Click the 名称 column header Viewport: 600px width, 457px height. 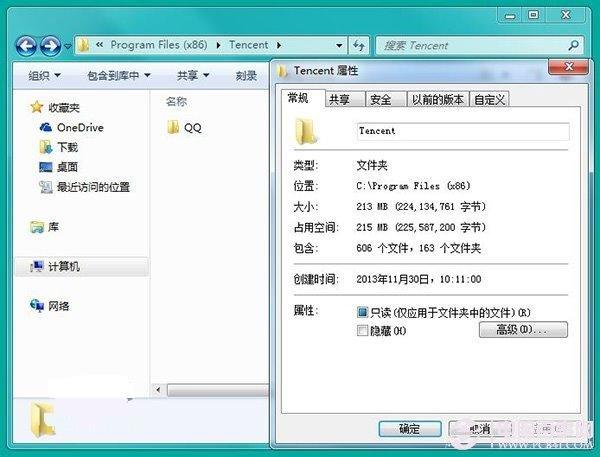pos(176,102)
